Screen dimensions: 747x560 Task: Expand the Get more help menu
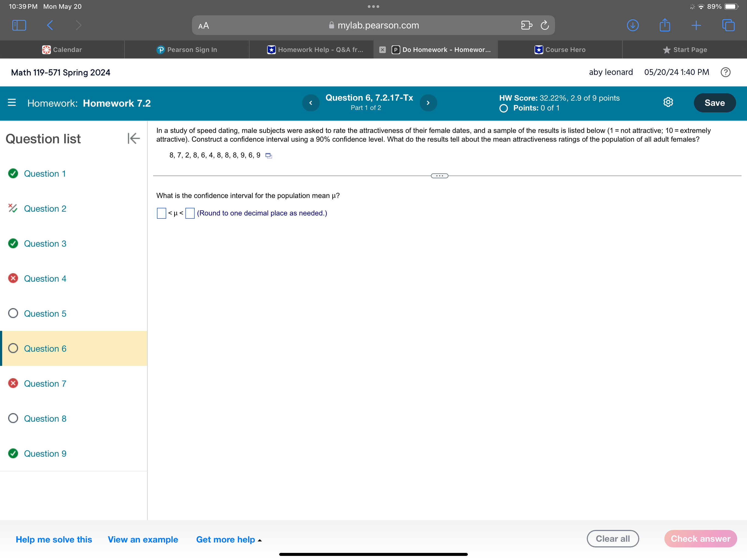point(229,539)
